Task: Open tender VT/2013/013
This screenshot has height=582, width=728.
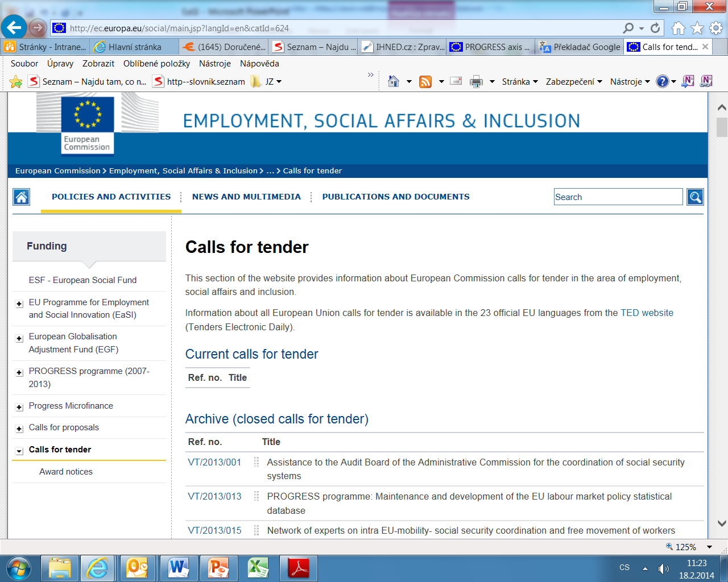Action: point(214,496)
